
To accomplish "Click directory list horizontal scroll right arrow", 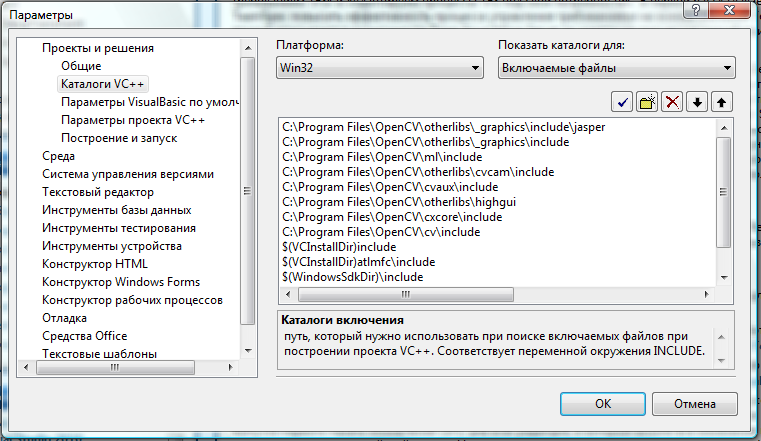I will point(706,294).
